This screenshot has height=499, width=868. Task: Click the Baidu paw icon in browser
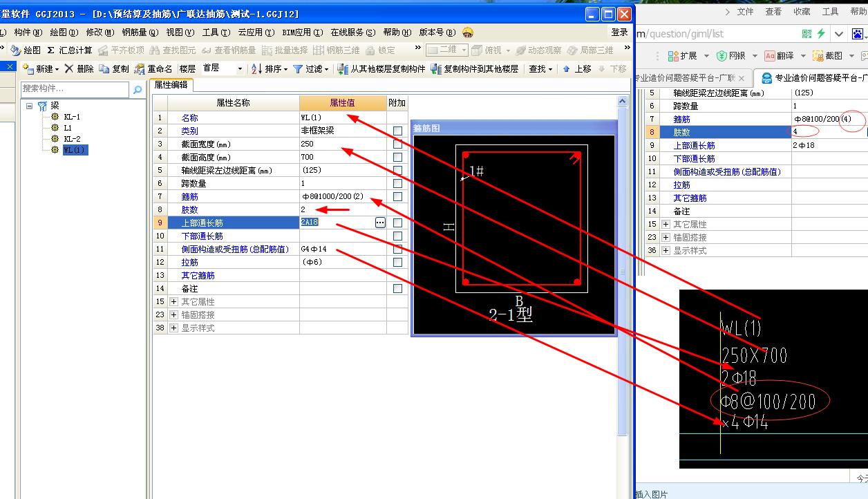point(858,33)
